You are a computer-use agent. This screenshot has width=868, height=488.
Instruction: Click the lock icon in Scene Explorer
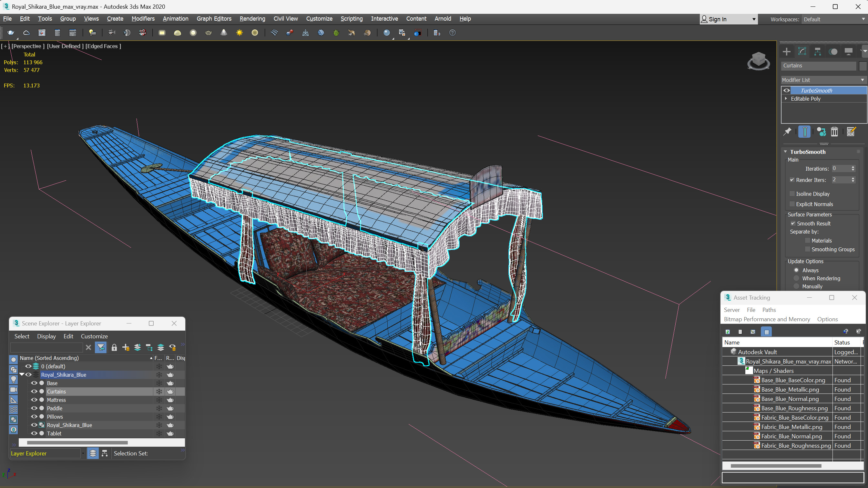114,347
